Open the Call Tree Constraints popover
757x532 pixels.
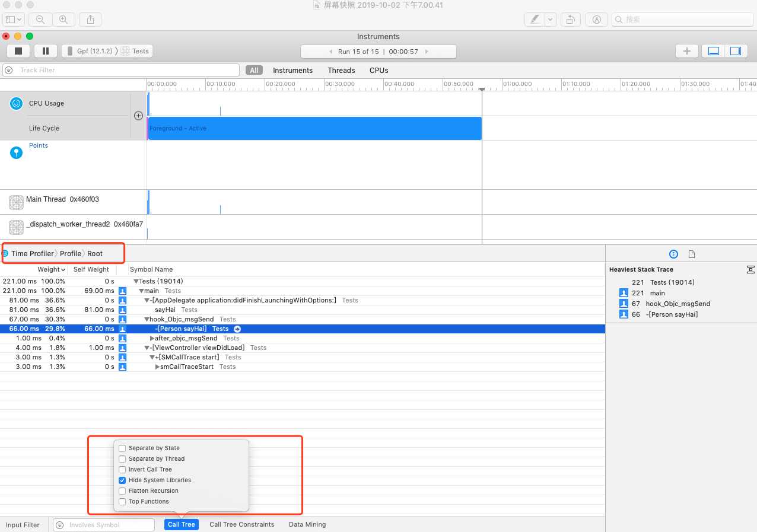[242, 524]
